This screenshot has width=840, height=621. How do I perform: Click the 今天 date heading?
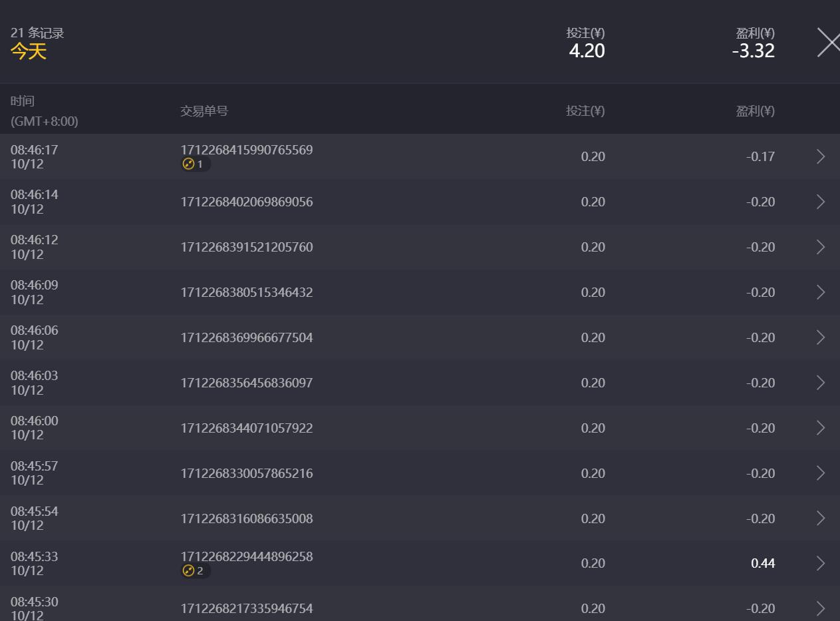click(29, 51)
